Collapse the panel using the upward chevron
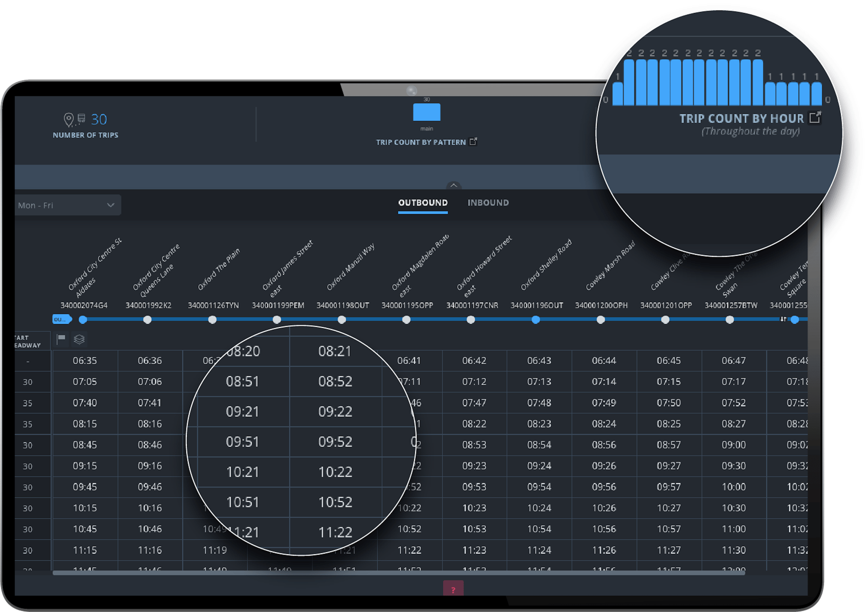 454,186
